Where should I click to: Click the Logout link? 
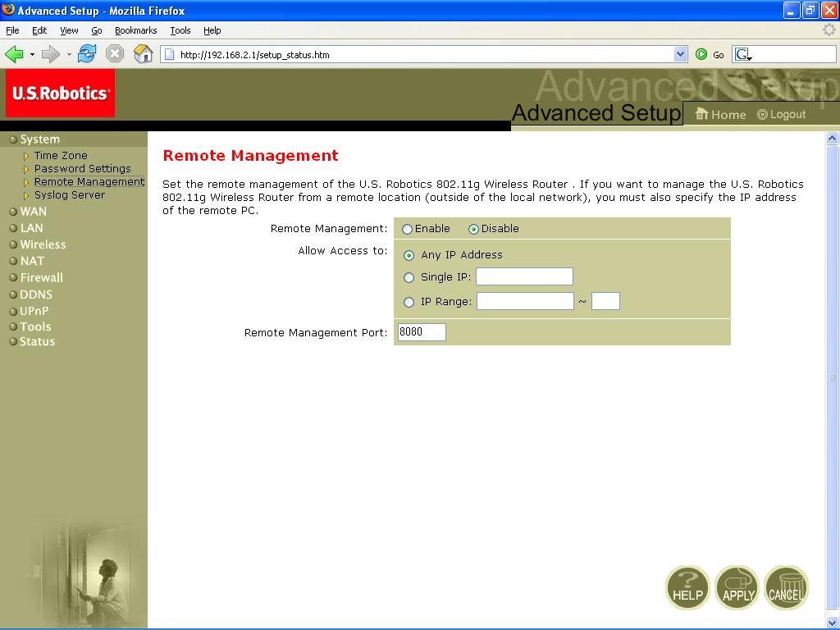pos(782,114)
